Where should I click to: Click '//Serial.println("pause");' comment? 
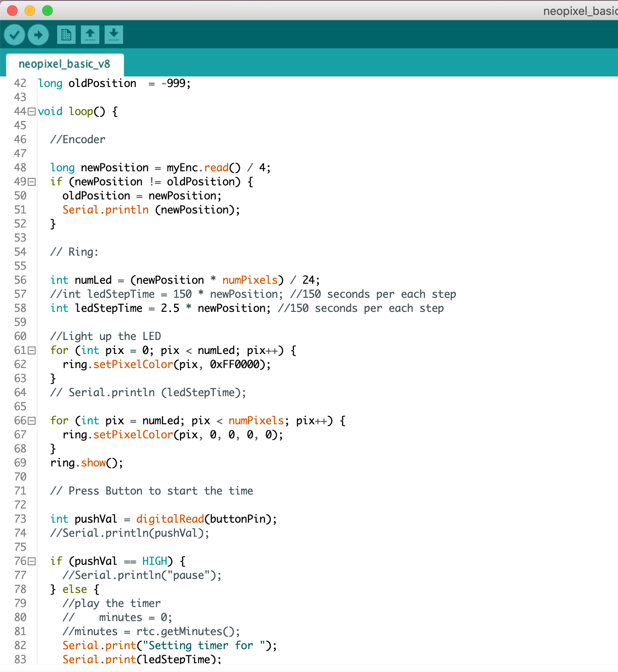[142, 575]
